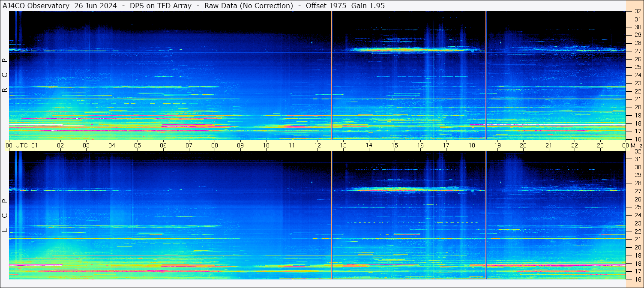Viewport: 644px width, 288px height.
Task: Select hour 10 on the time axis
Action: coord(266,145)
